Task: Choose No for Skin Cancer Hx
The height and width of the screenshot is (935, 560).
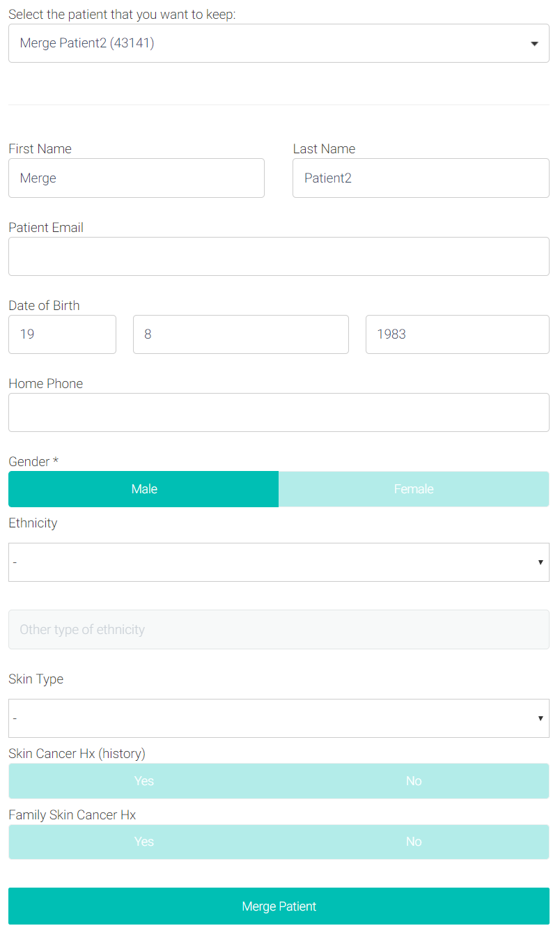Action: pos(414,781)
